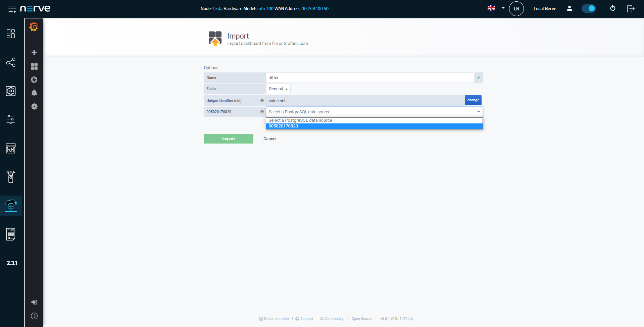Open the Folder dropdown showing General

(x=278, y=89)
